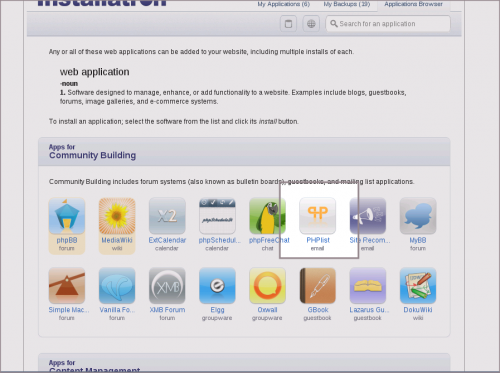Viewport: 500px width, 373px height.
Task: Click the clipboard toolbar icon
Action: (288, 24)
